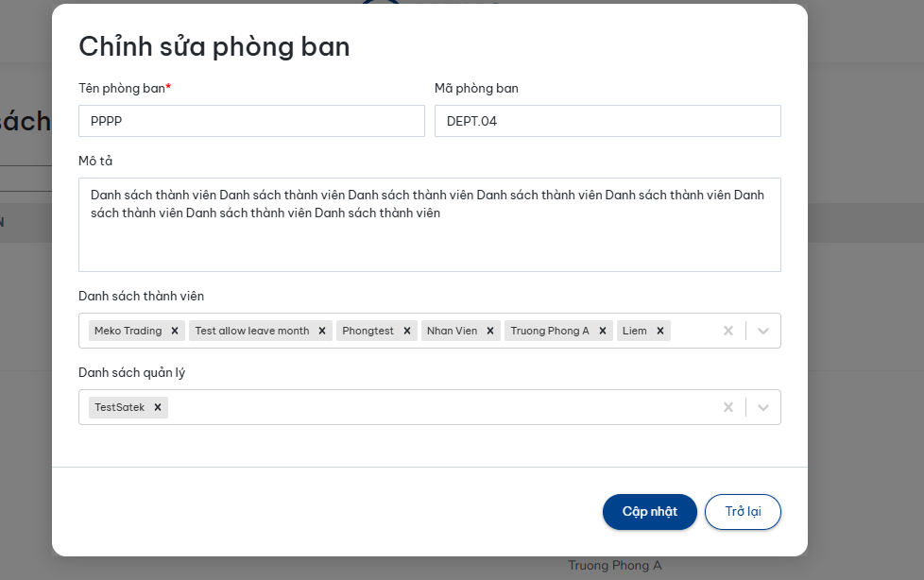Click the Liem member tag label
Image resolution: width=924 pixels, height=580 pixels.
635,331
